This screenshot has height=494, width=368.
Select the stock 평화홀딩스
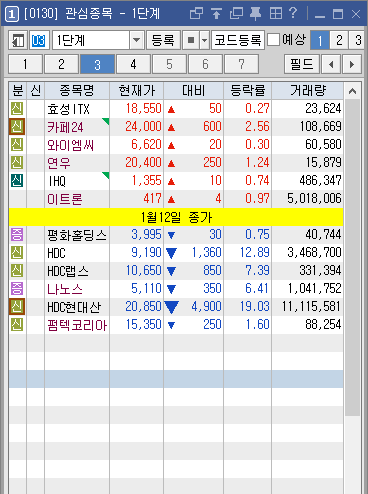[x=77, y=235]
